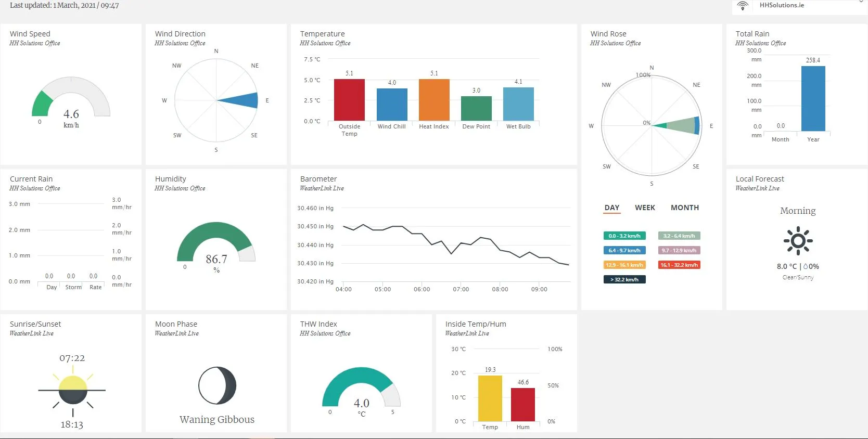Click the Rate label in Current Rain
This screenshot has width=868, height=439.
coord(96,287)
